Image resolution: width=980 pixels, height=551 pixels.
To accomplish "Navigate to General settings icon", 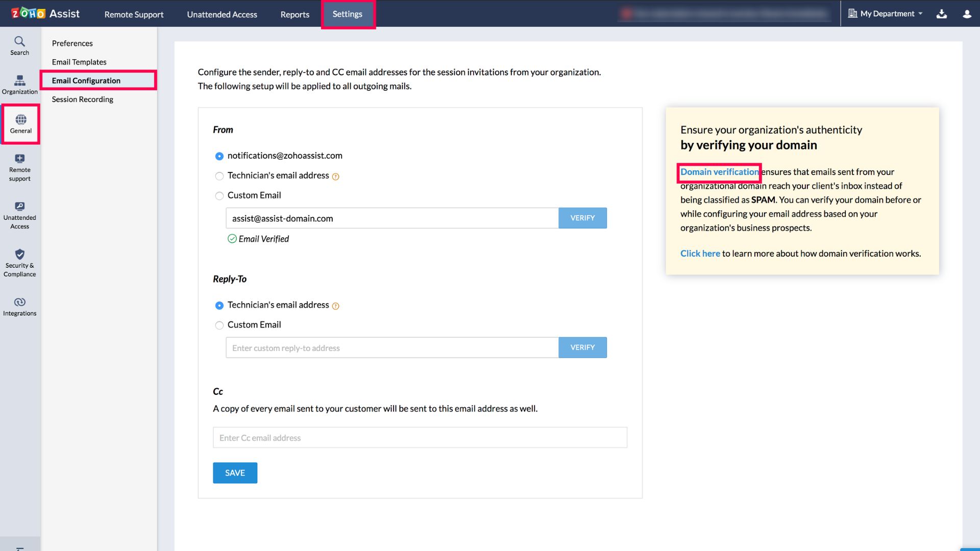I will (x=20, y=124).
